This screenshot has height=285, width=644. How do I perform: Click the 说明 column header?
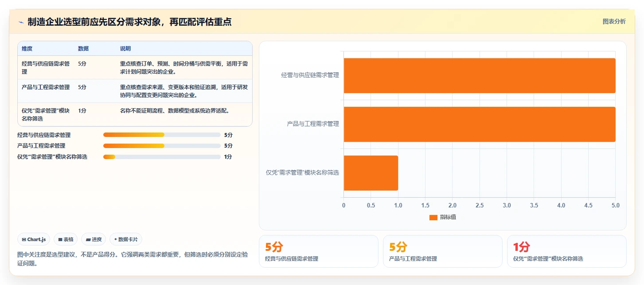coord(125,48)
